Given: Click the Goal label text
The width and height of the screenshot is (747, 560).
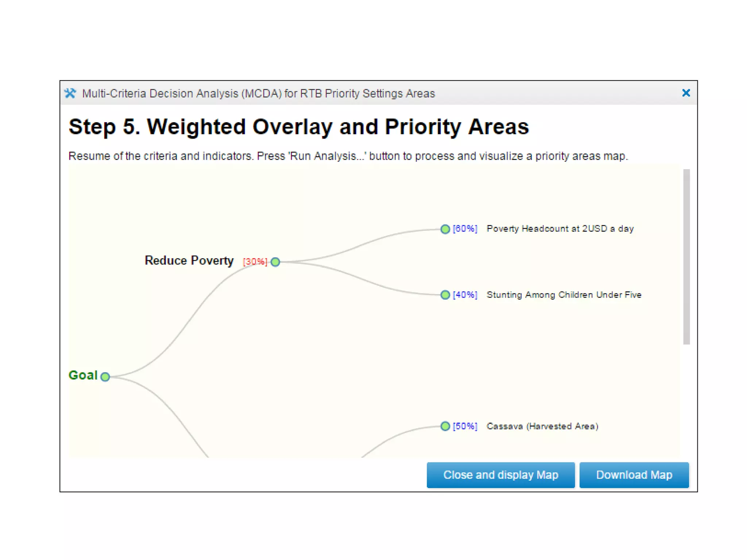Looking at the screenshot, I should (x=83, y=375).
